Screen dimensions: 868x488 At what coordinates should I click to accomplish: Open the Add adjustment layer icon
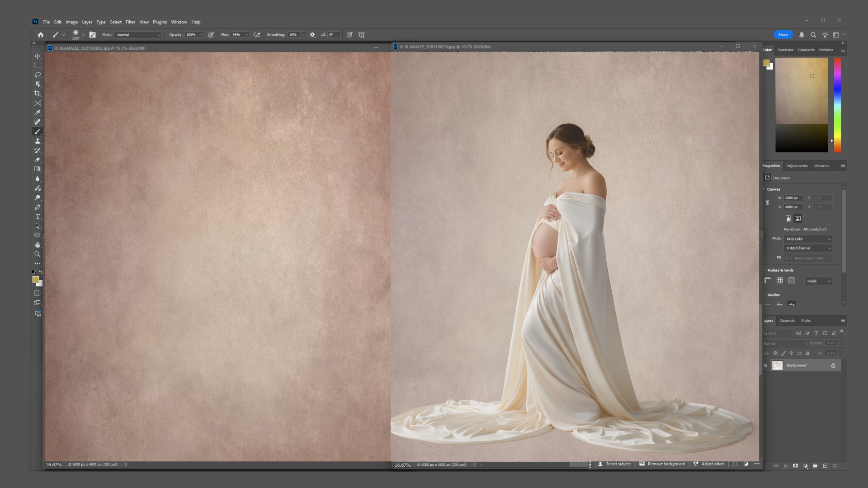point(806,466)
